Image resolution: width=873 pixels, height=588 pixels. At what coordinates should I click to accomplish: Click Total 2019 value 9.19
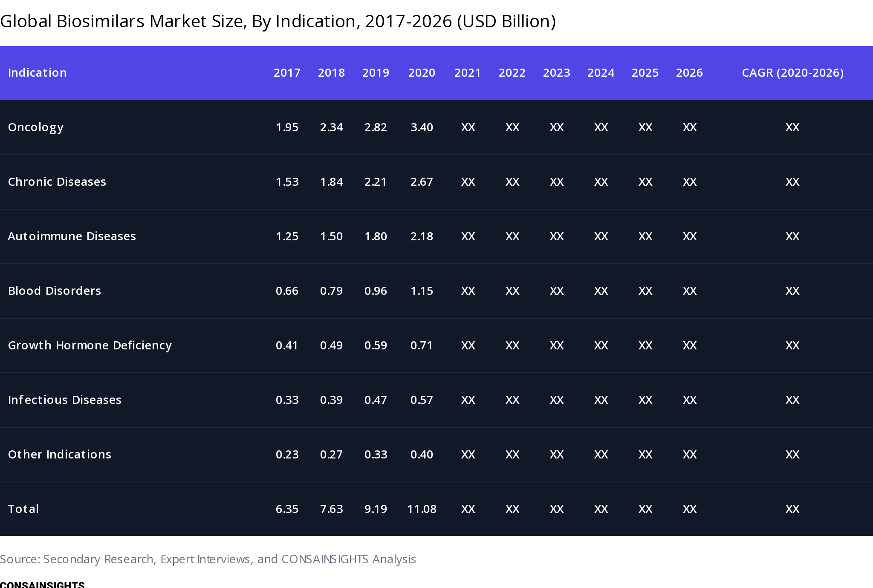(x=376, y=509)
